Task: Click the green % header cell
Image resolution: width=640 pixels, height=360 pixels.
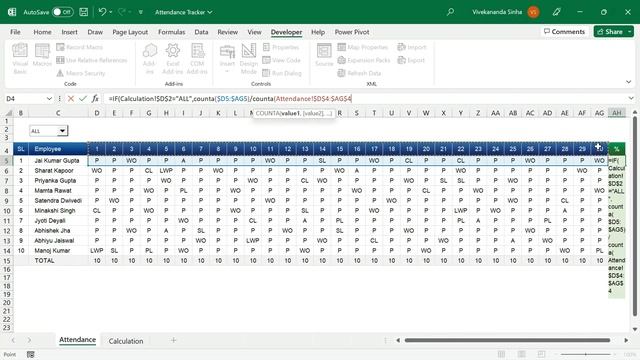Action: [617, 149]
